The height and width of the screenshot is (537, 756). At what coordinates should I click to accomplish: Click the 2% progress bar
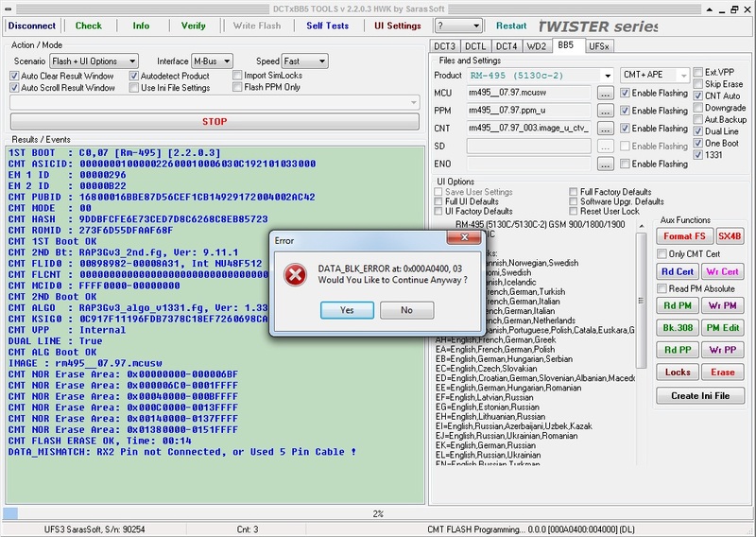click(377, 514)
